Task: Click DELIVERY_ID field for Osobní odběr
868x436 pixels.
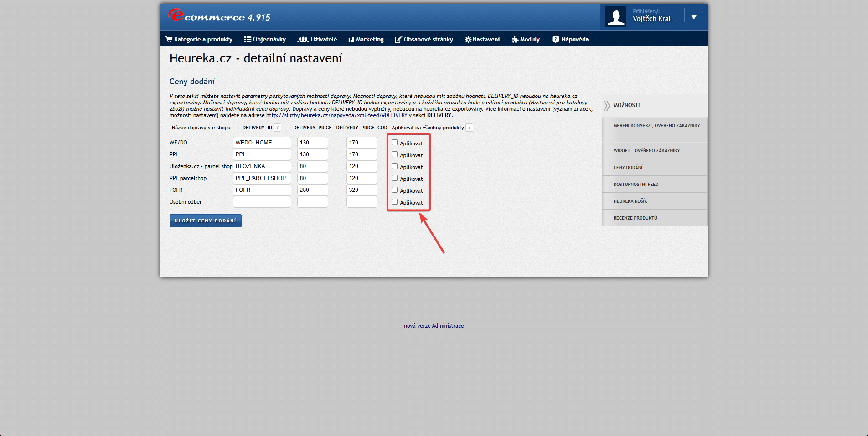Action: [x=262, y=202]
